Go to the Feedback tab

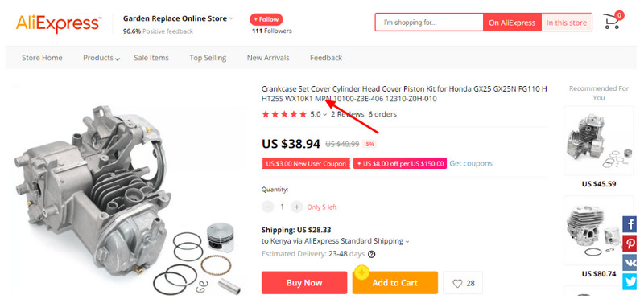[x=326, y=58]
